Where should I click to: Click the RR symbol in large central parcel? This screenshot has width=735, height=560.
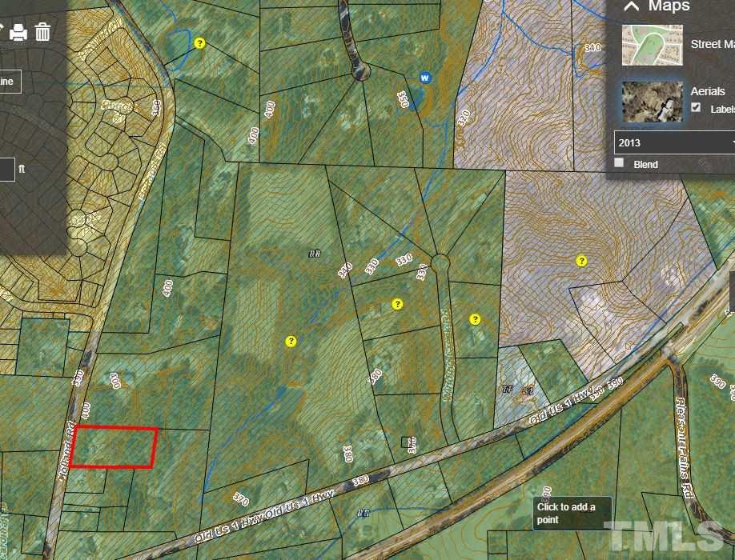point(315,254)
